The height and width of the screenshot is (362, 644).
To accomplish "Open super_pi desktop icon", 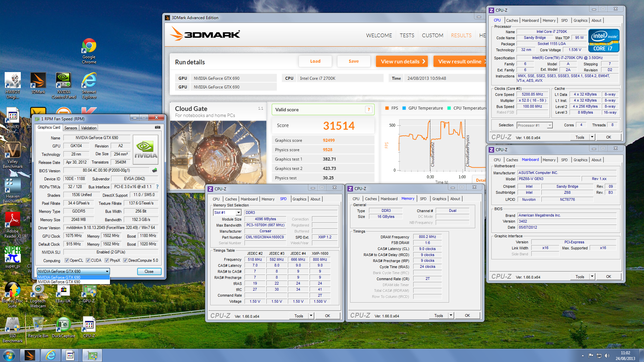I will tap(13, 257).
